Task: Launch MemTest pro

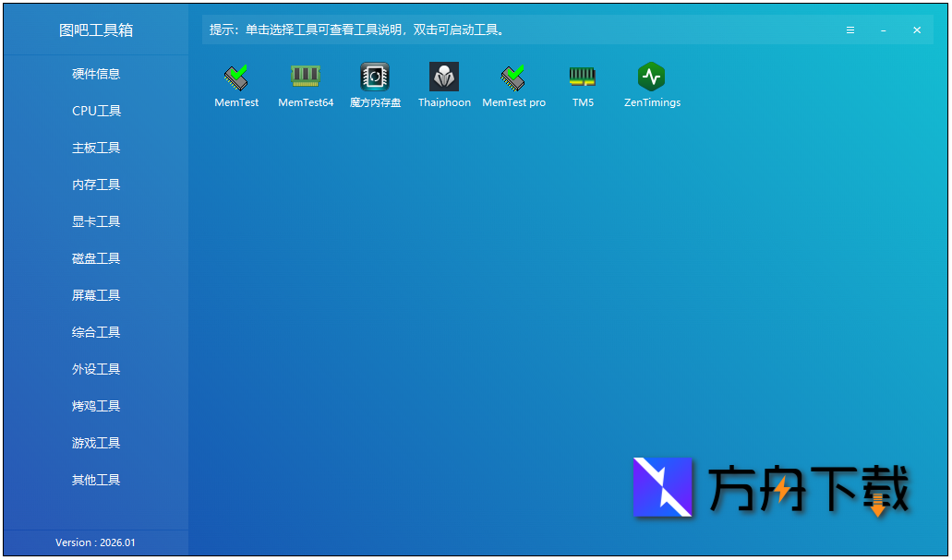Action: click(513, 83)
